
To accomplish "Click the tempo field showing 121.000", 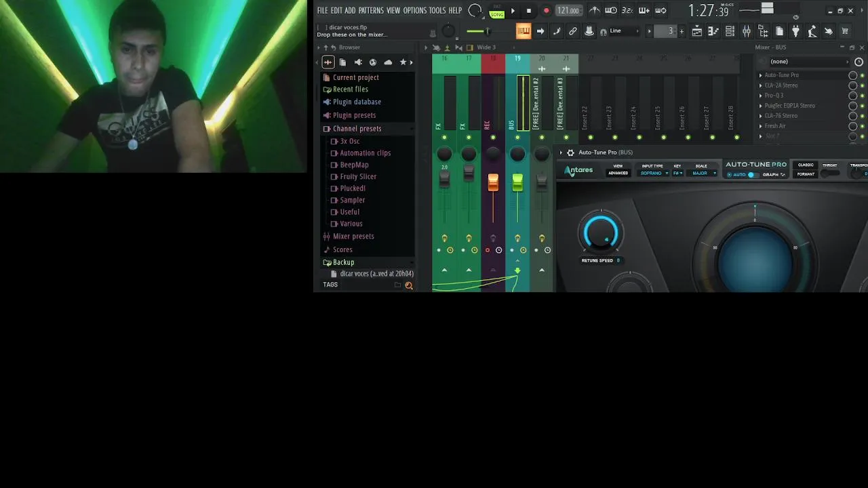I will 568,10.
